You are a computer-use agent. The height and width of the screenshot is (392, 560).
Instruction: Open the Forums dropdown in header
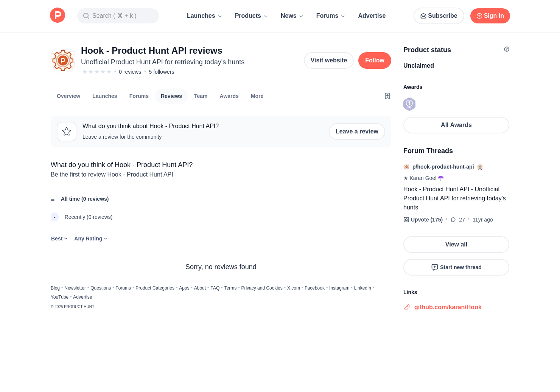pyautogui.click(x=331, y=16)
